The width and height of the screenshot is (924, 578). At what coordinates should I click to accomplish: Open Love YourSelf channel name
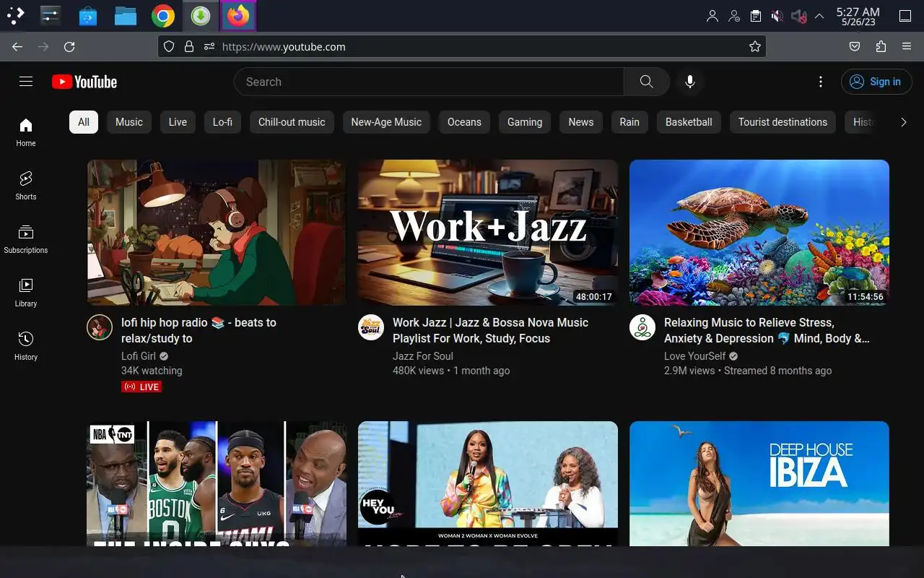click(x=695, y=356)
